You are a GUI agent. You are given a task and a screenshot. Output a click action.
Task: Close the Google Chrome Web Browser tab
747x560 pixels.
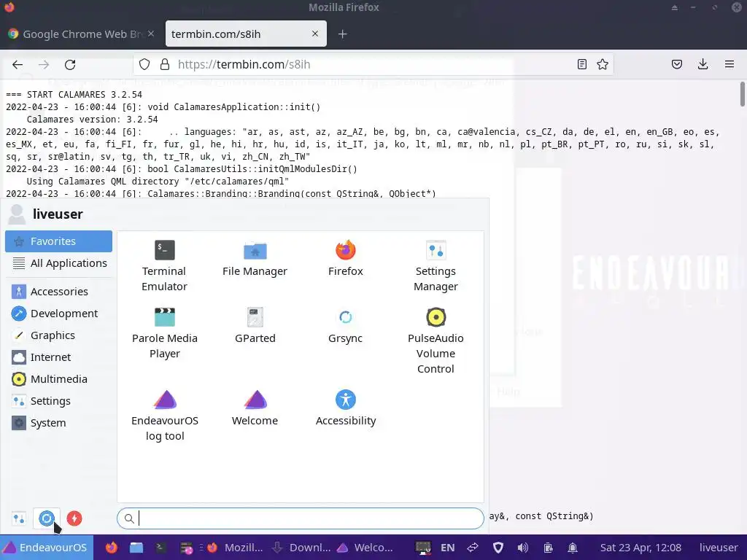[x=151, y=34]
